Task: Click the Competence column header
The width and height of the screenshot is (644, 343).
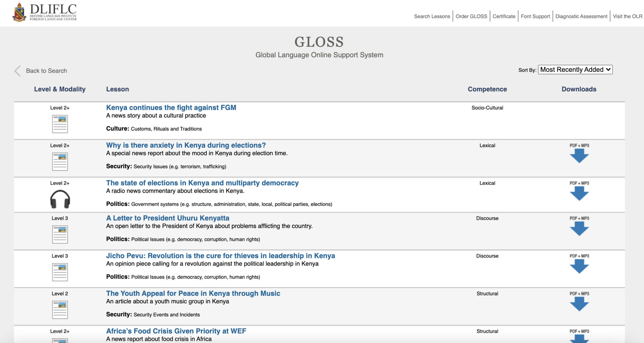Action: click(487, 89)
